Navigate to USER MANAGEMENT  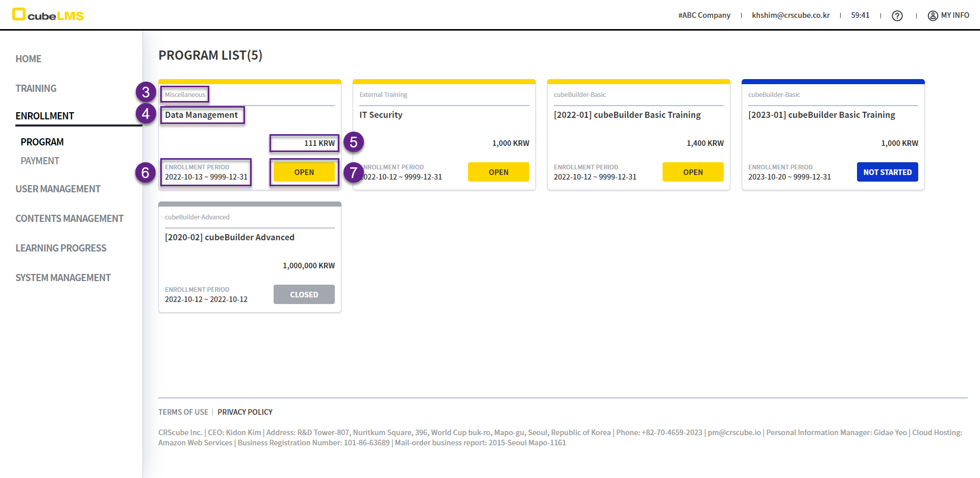[58, 189]
